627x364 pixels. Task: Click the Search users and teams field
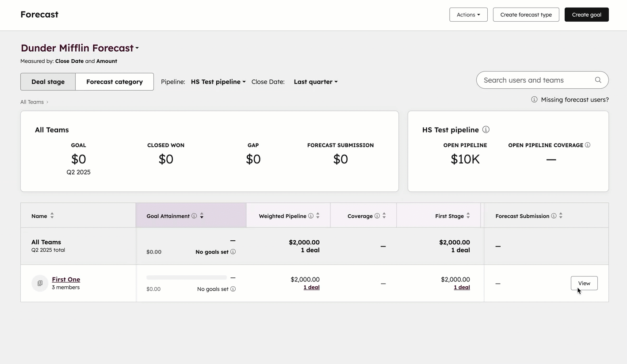coord(531,80)
